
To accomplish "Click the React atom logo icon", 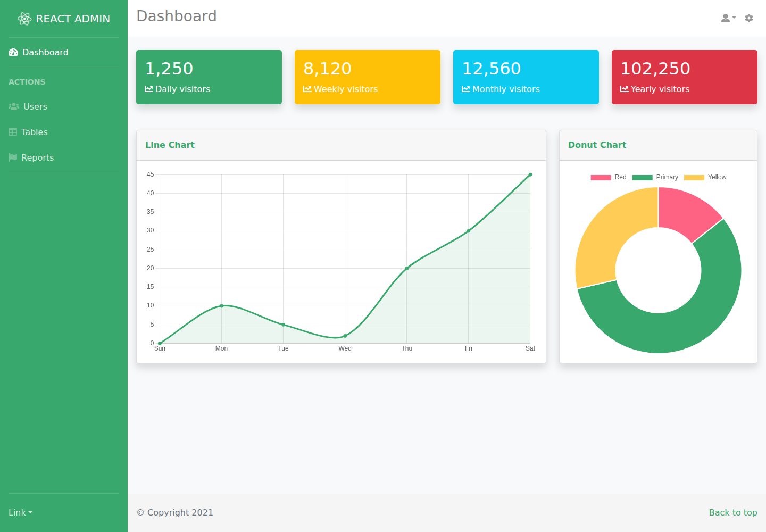I will pyautogui.click(x=24, y=19).
